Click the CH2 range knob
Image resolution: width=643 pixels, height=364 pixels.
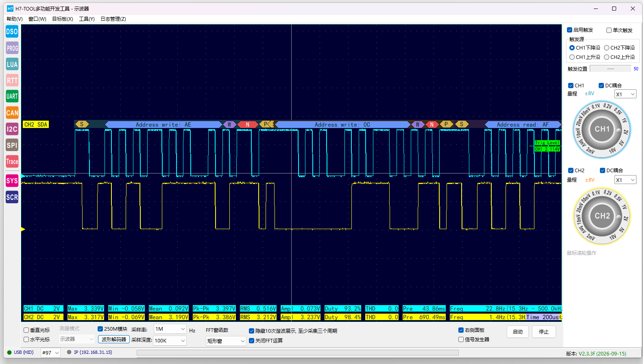pyautogui.click(x=602, y=216)
